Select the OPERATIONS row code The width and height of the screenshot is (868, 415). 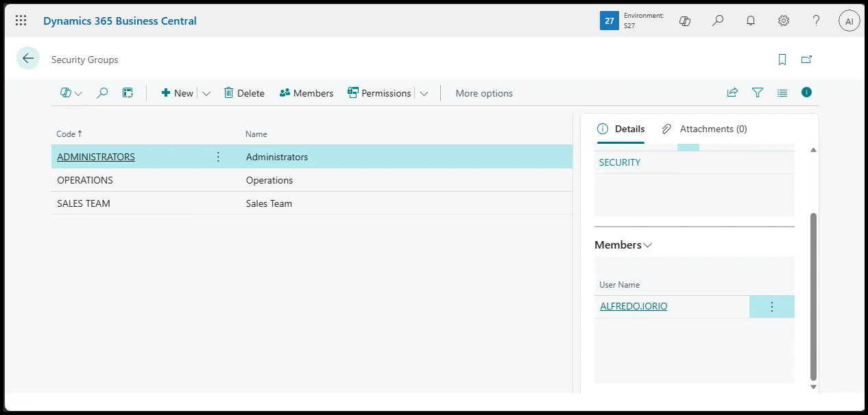click(x=85, y=180)
